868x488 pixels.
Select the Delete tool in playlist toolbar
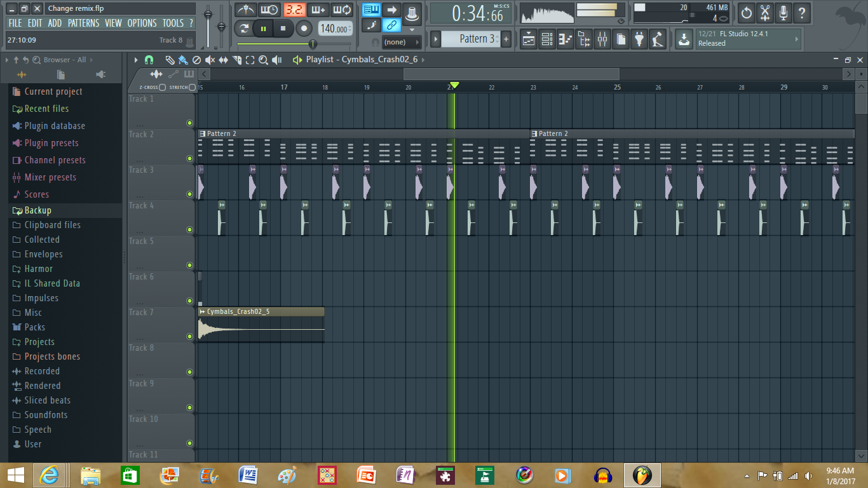click(196, 60)
